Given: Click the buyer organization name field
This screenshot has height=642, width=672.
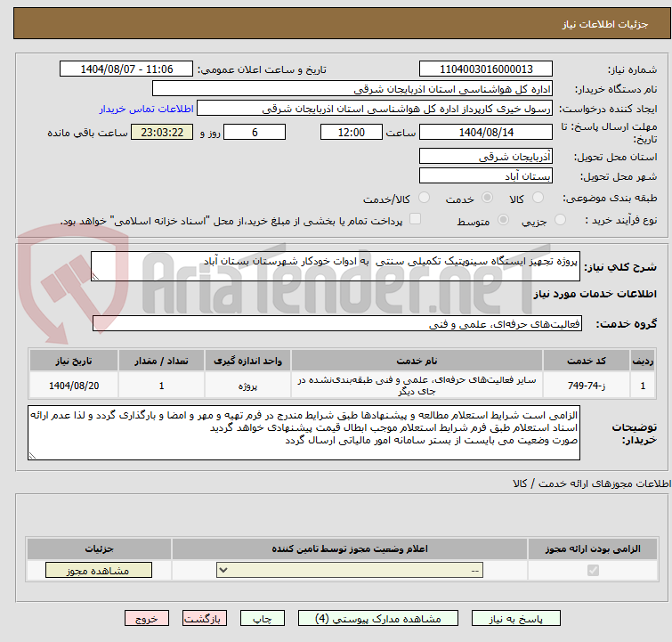Looking at the screenshot, I should [x=352, y=89].
